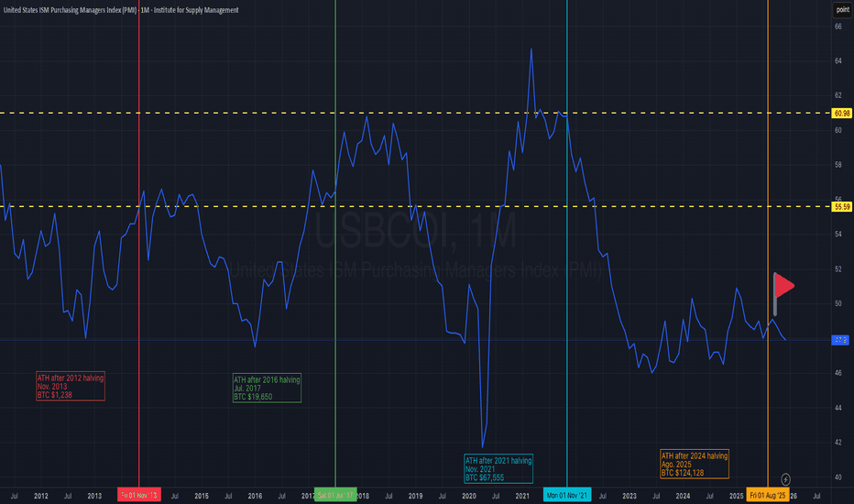Click the blue current value price label
Screen dimensions: 854x504
(840, 340)
